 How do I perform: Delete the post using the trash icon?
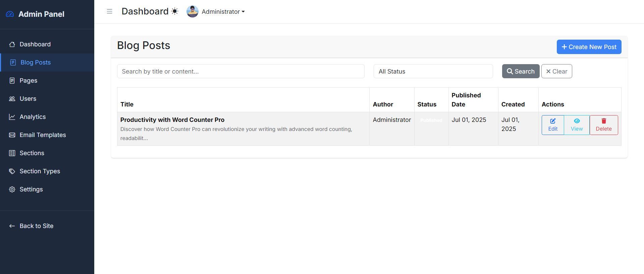pyautogui.click(x=603, y=121)
